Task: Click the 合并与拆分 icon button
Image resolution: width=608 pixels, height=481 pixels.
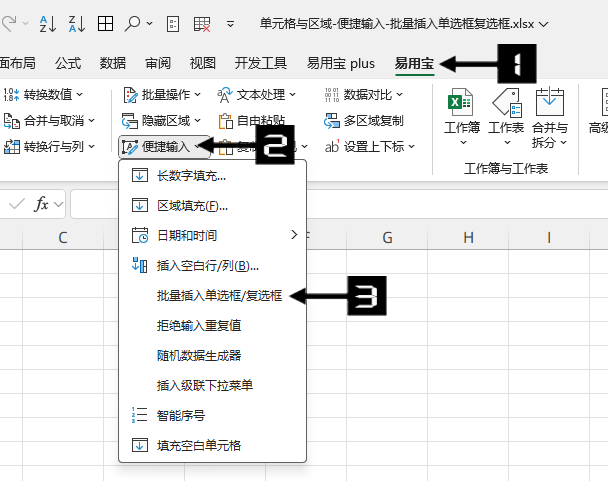Action: click(x=550, y=118)
